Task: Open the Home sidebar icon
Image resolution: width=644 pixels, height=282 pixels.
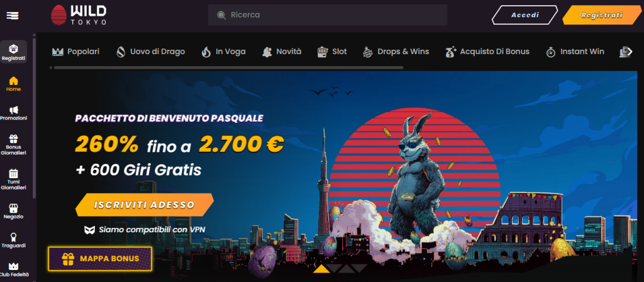Action: (x=14, y=81)
